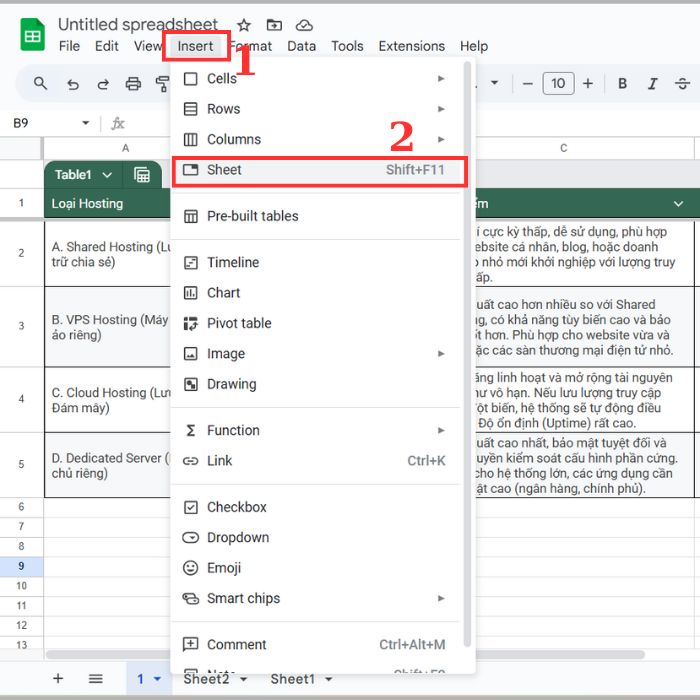The width and height of the screenshot is (700, 700).
Task: Expand the Rows submenu
Action: pyautogui.click(x=317, y=109)
